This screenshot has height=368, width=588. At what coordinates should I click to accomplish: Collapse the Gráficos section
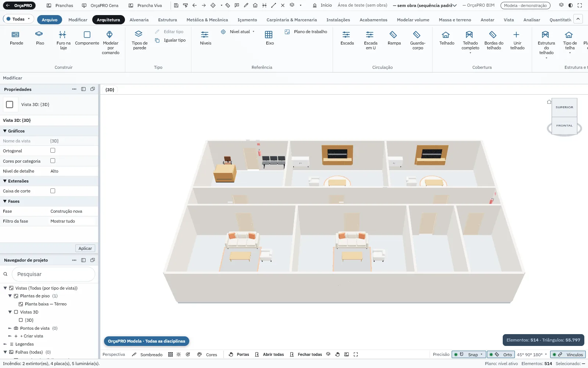pyautogui.click(x=5, y=131)
